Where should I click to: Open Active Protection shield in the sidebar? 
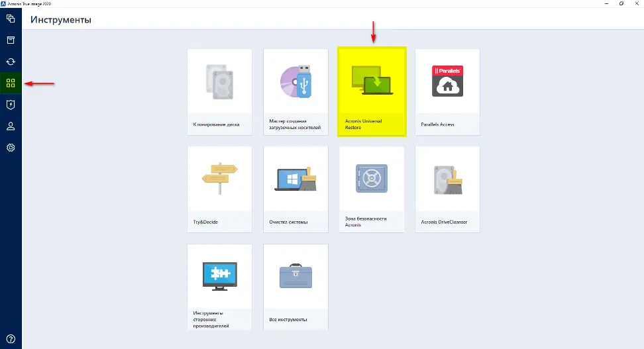pos(11,105)
